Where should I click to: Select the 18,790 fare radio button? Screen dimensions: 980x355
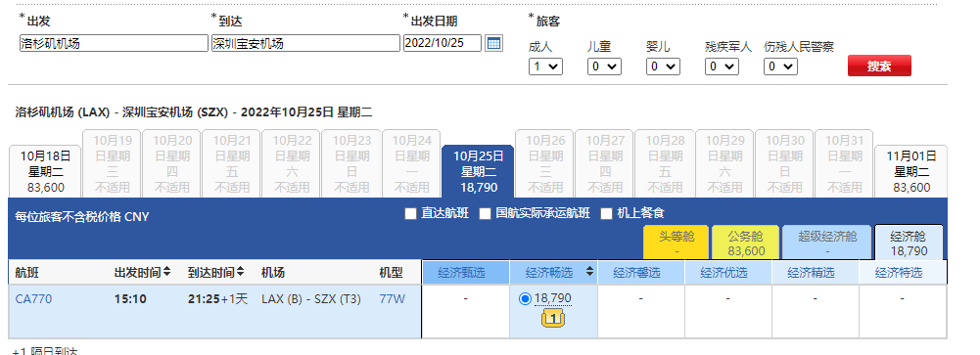525,299
